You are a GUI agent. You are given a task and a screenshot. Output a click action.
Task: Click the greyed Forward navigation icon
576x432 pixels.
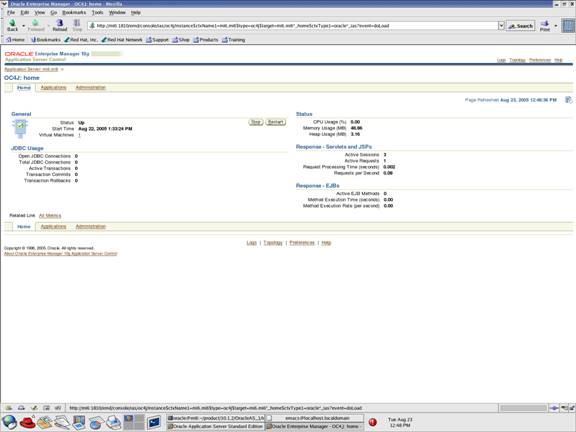pos(35,23)
